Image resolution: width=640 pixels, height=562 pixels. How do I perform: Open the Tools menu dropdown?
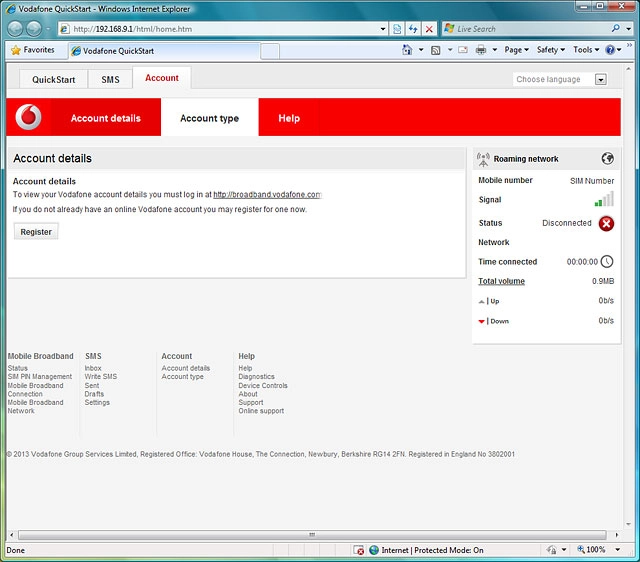coord(586,50)
